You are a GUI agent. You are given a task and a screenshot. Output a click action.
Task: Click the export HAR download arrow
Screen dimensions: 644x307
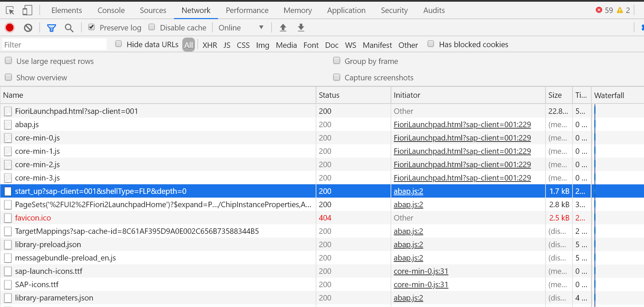(x=301, y=28)
